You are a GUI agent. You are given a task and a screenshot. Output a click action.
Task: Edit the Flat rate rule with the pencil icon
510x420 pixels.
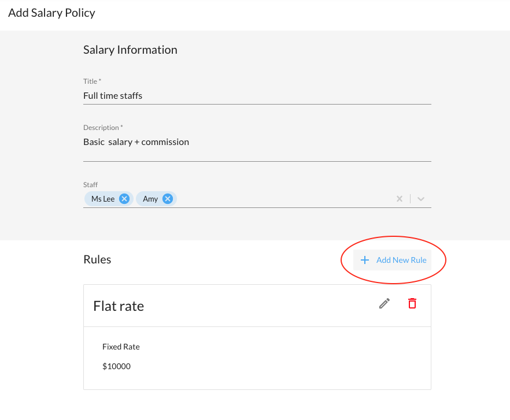[385, 303]
